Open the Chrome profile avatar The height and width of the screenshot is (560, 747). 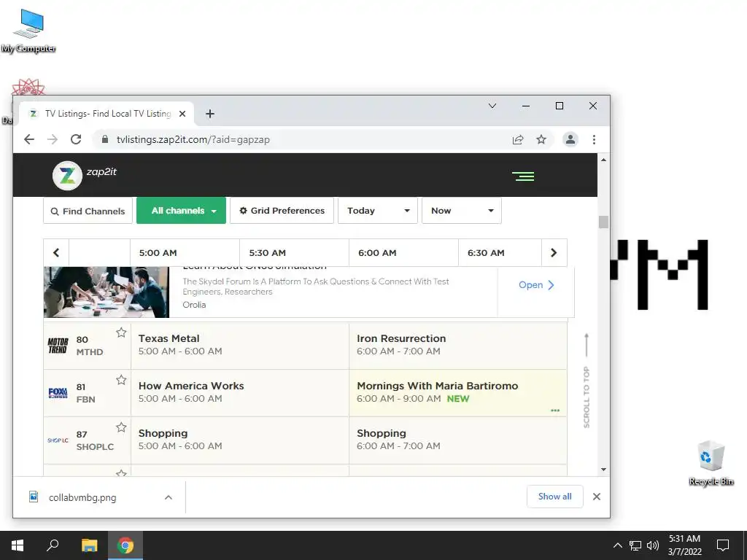(570, 139)
